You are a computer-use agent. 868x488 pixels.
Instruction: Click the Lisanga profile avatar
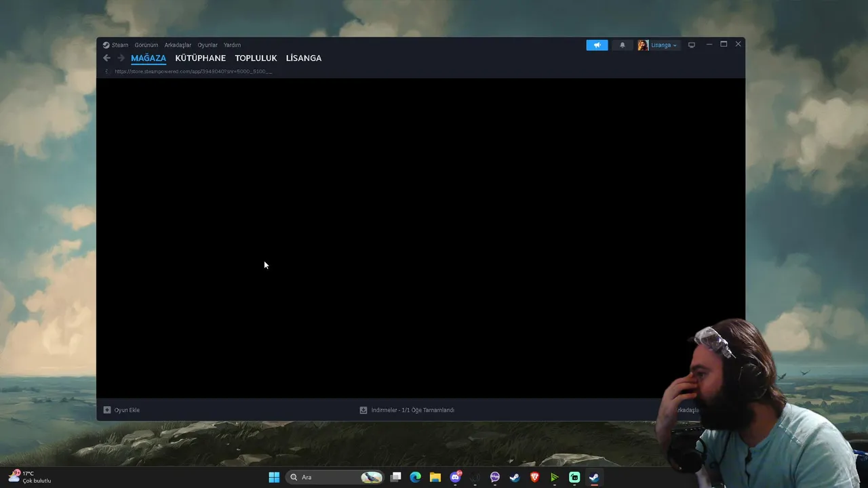pos(642,45)
